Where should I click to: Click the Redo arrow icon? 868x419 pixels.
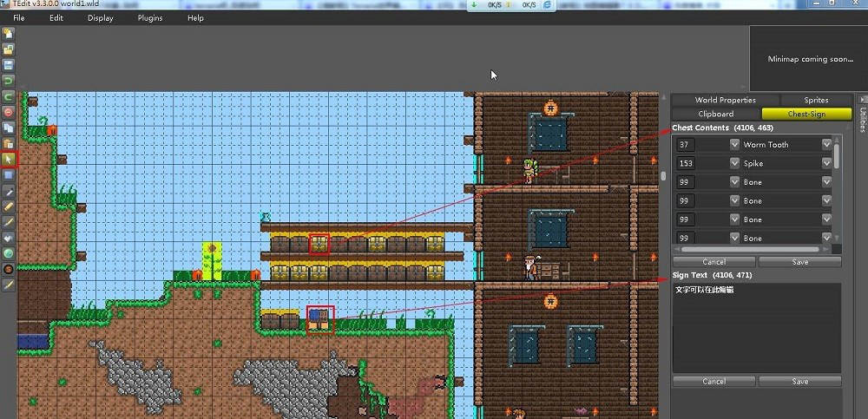coord(9,97)
